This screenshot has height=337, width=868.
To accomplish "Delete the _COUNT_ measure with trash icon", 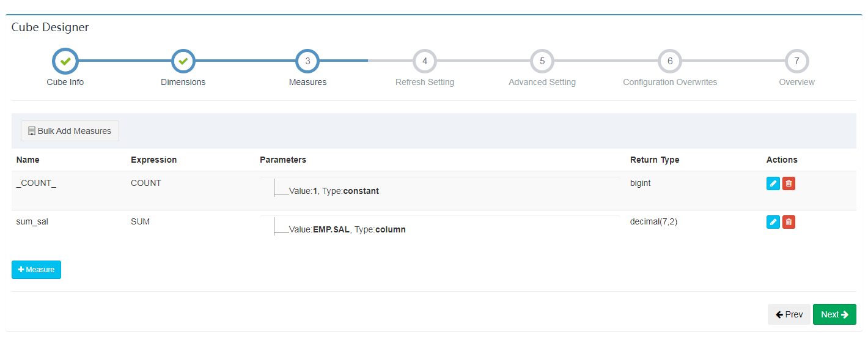I will pyautogui.click(x=789, y=183).
